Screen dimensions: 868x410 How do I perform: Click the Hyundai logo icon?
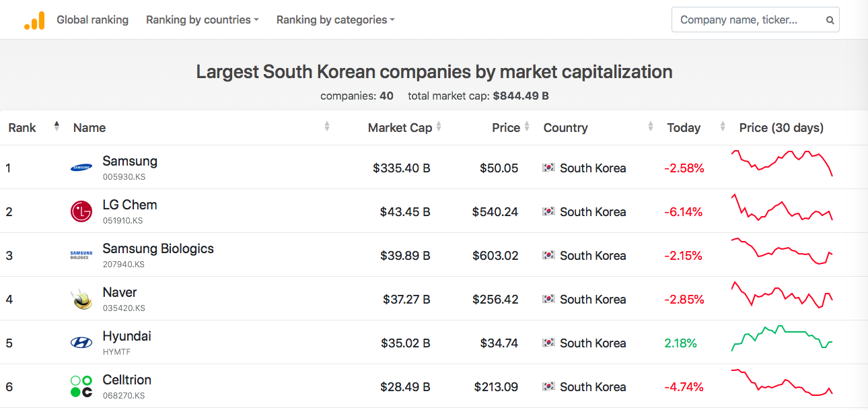[x=81, y=343]
